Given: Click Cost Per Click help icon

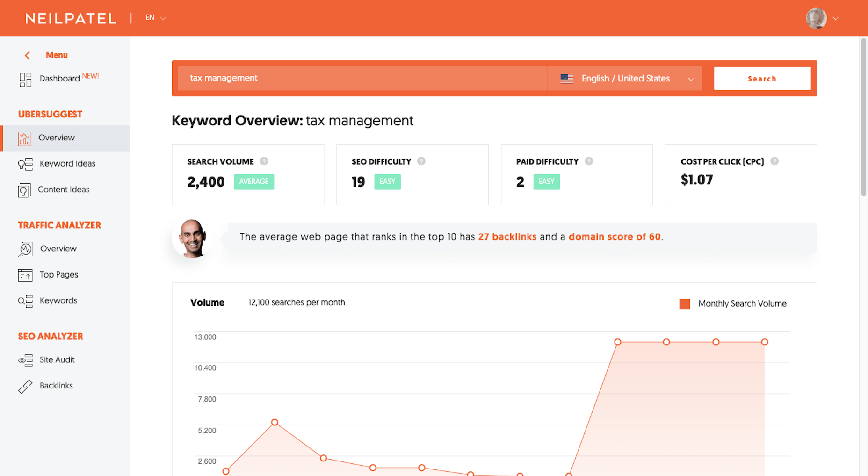Looking at the screenshot, I should pyautogui.click(x=774, y=161).
